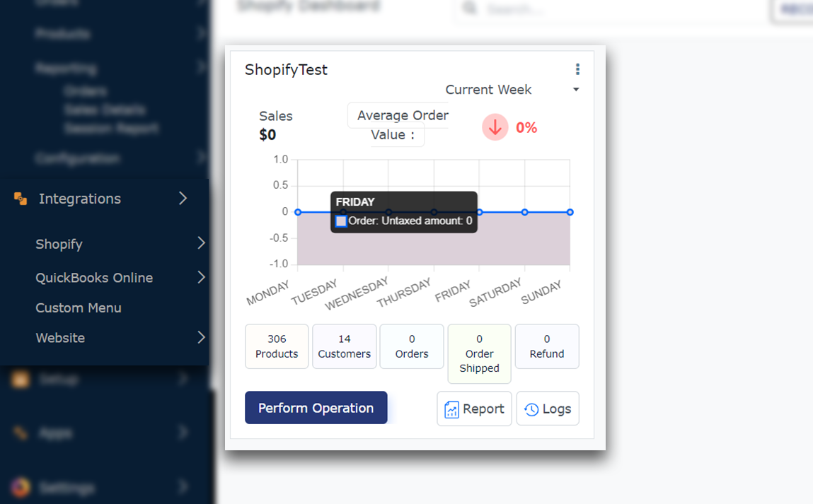Open the 14 Customers tile
This screenshot has width=813, height=504.
[x=344, y=346]
